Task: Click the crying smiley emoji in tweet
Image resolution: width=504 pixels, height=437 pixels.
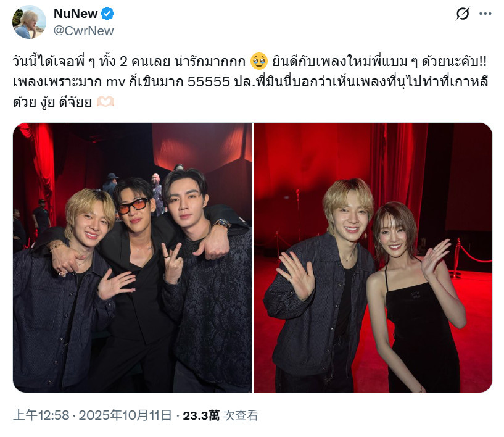Action: [x=258, y=61]
